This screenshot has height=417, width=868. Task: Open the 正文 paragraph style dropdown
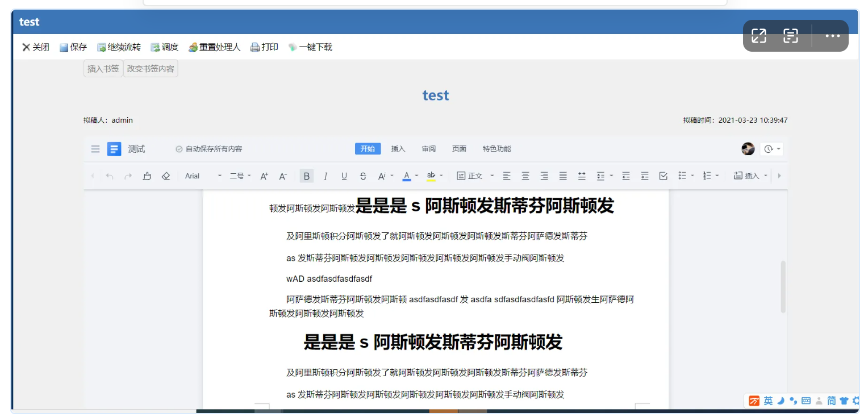coord(475,176)
